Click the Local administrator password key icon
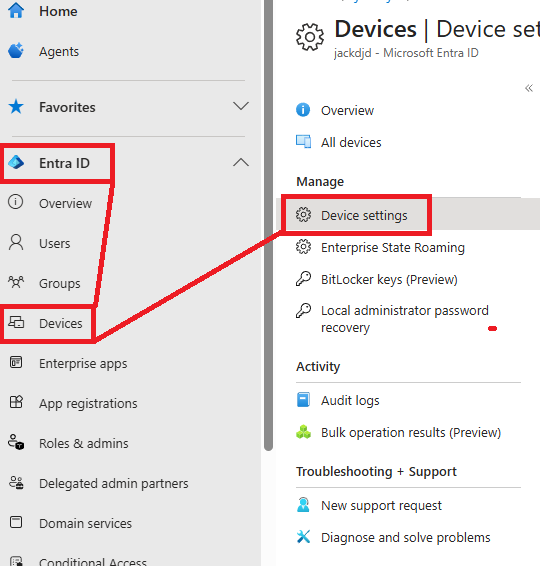This screenshot has height=566, width=540. (x=303, y=310)
